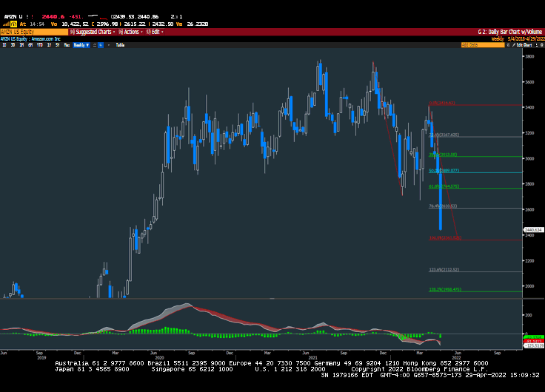Open the Suggested Charts menu
The width and height of the screenshot is (545, 392).
93,32
